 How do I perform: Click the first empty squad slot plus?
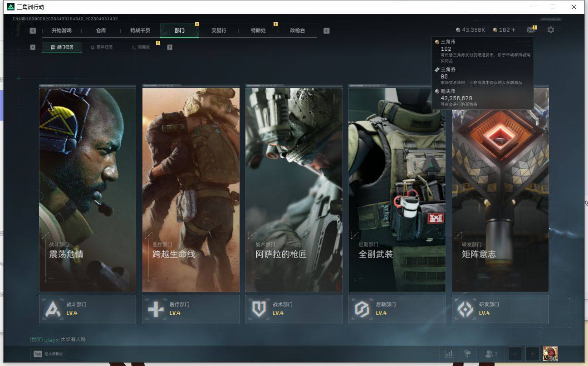point(515,354)
